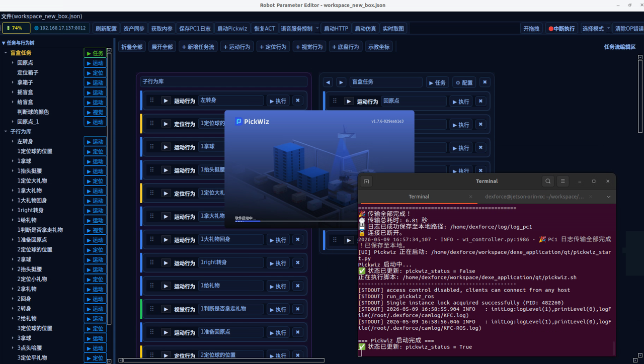644x364 pixels.
Task: Go to previous task flow with left arrow
Action: tap(328, 82)
